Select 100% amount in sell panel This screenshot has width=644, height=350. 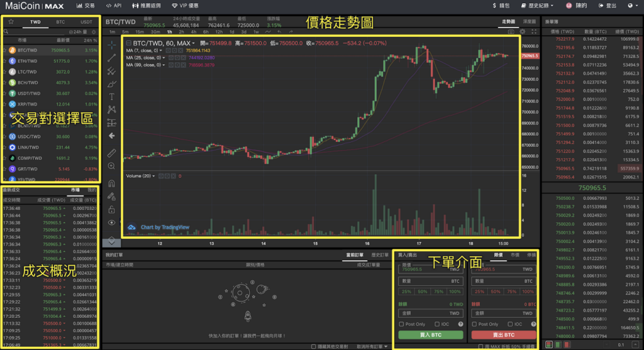pos(528,292)
